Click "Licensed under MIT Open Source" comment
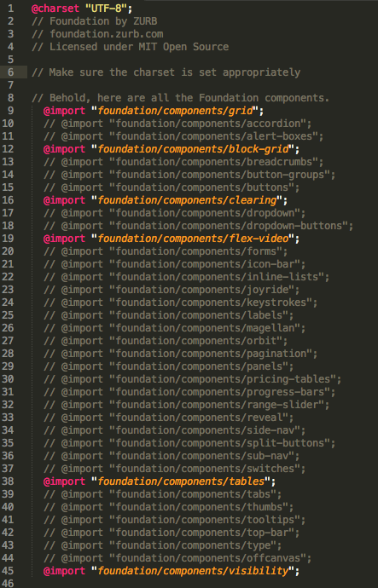 pos(130,47)
